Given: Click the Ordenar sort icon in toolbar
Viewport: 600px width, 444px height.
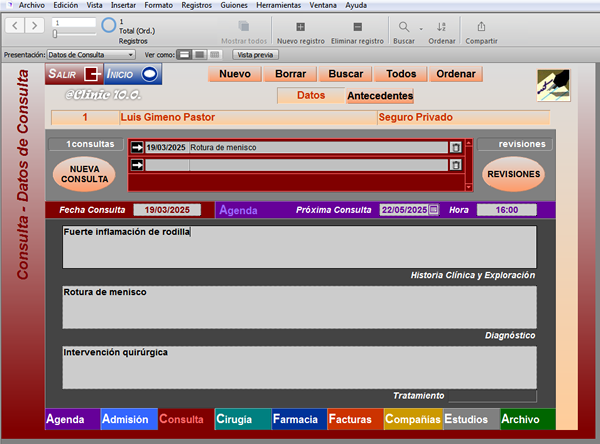Looking at the screenshot, I should click(x=441, y=27).
